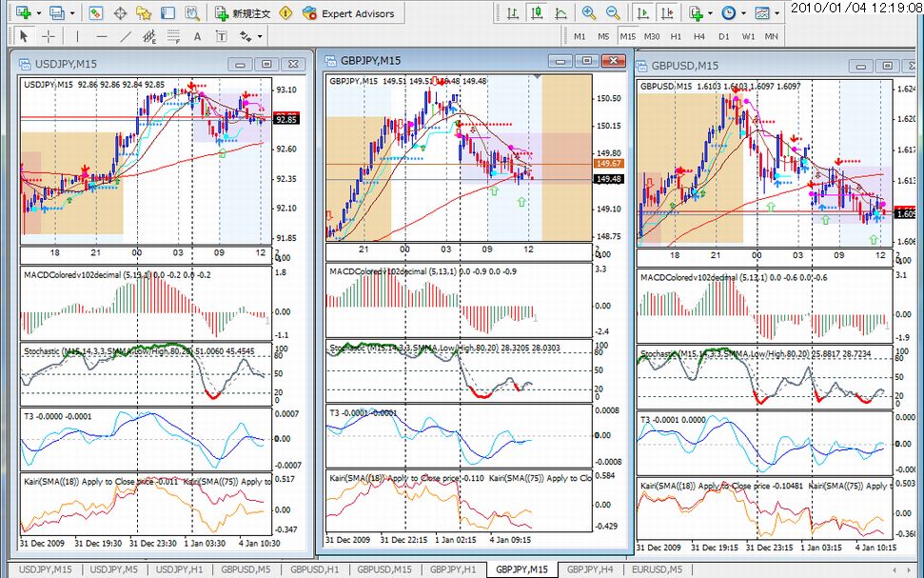Select the text label tool
This screenshot has height=578, width=924.
pos(221,36)
